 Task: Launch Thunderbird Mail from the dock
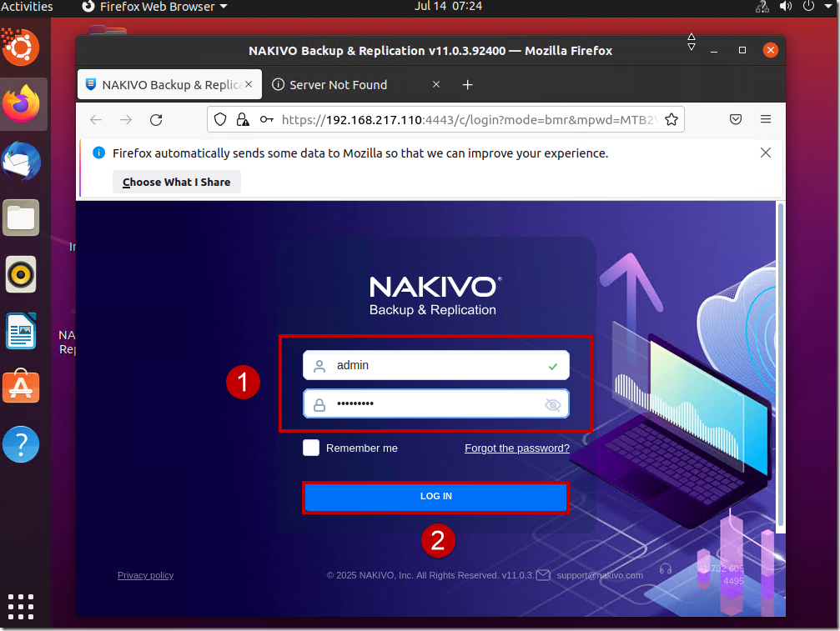[x=22, y=161]
